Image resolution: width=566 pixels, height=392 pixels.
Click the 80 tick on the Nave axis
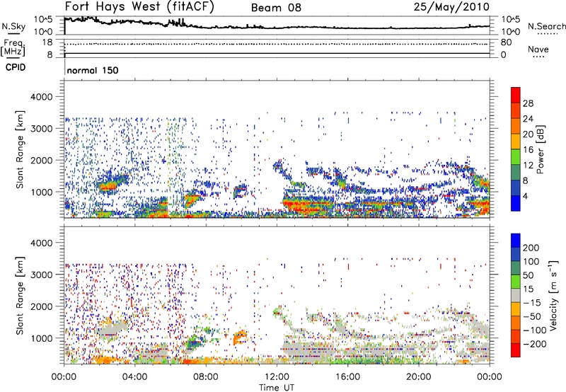coord(506,42)
